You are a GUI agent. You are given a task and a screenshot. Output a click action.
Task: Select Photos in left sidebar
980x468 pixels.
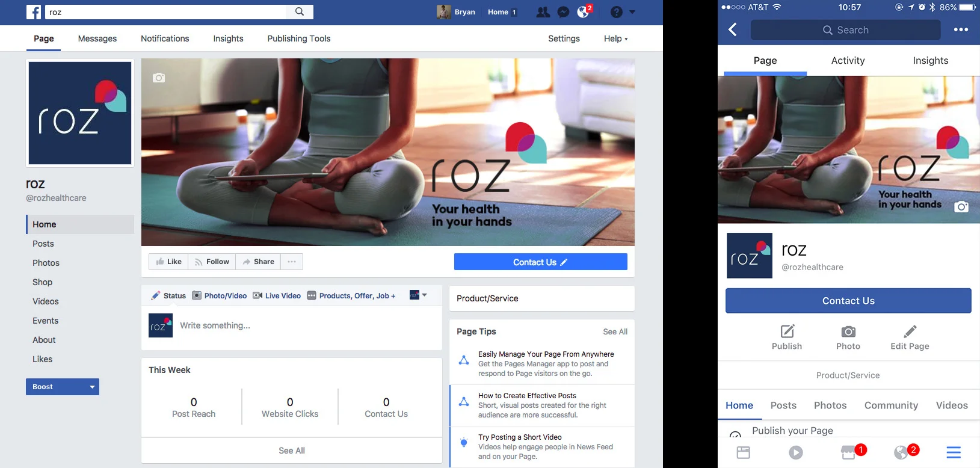46,263
